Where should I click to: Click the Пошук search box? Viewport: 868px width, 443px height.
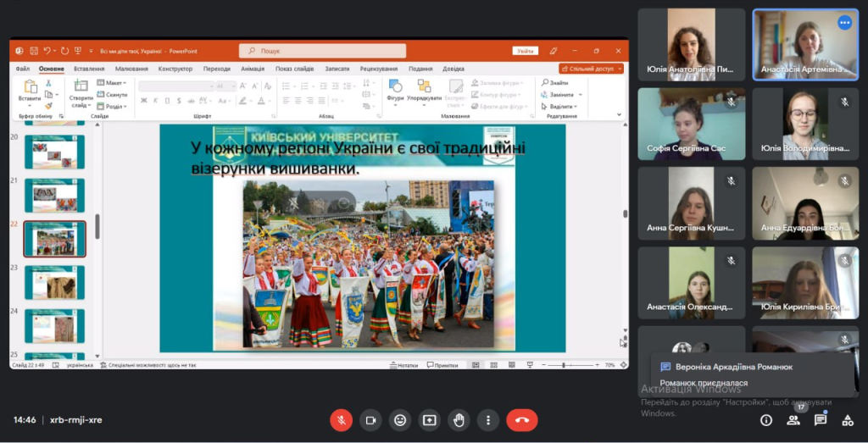click(x=322, y=51)
